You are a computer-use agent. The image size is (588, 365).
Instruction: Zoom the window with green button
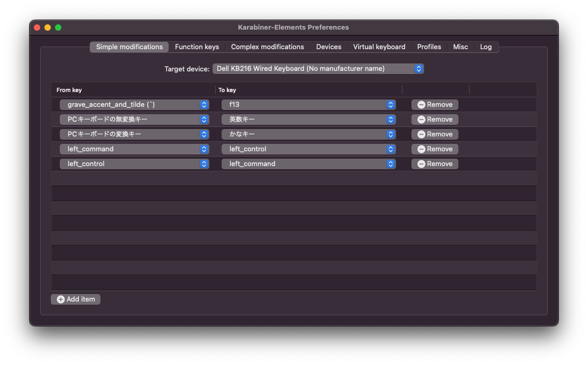58,28
